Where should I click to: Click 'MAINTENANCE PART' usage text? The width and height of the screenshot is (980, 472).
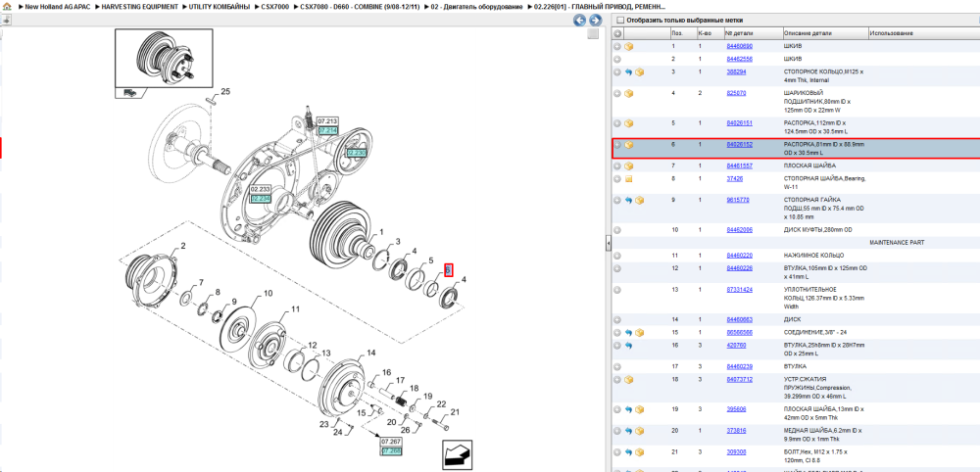897,242
